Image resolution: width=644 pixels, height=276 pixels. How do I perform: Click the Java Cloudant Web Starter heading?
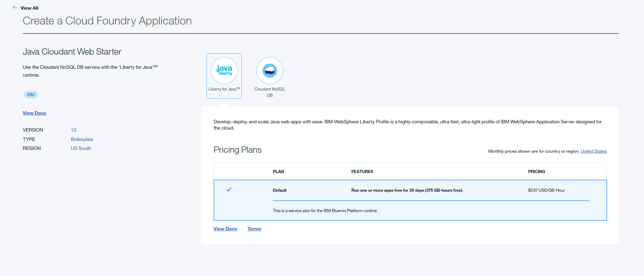[72, 52]
